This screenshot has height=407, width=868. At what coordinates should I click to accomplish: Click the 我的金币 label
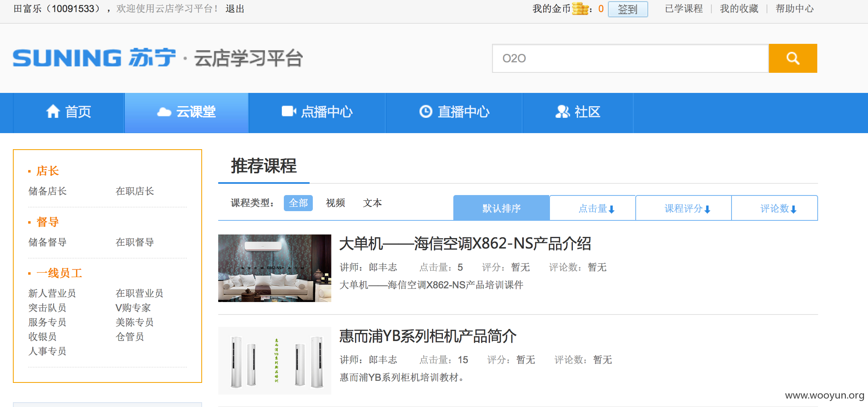(552, 8)
